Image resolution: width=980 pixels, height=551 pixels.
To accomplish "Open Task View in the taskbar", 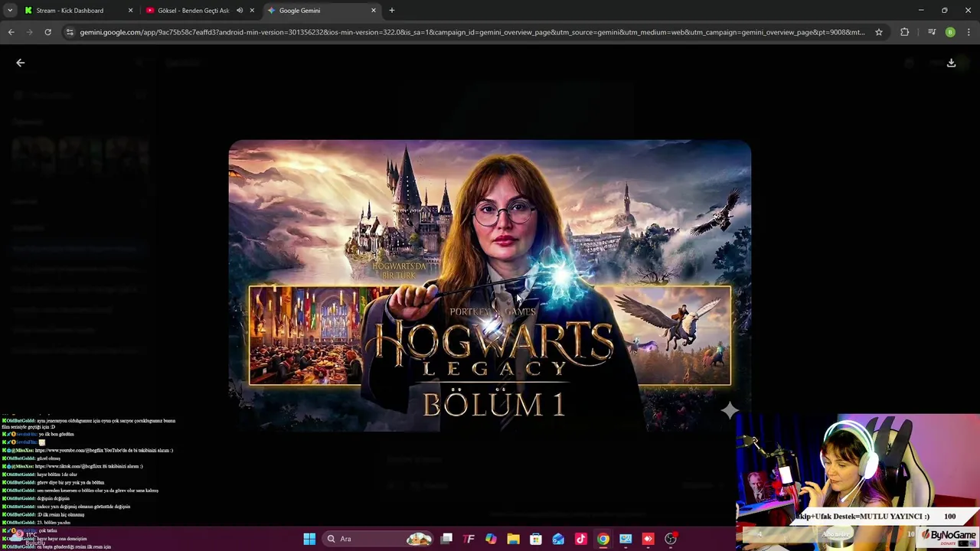I will coord(446,539).
